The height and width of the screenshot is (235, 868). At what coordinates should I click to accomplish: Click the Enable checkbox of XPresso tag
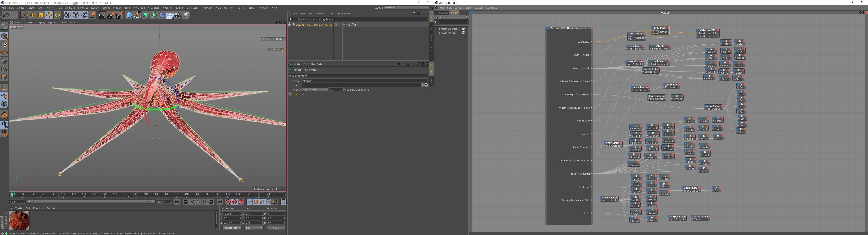coord(303,94)
